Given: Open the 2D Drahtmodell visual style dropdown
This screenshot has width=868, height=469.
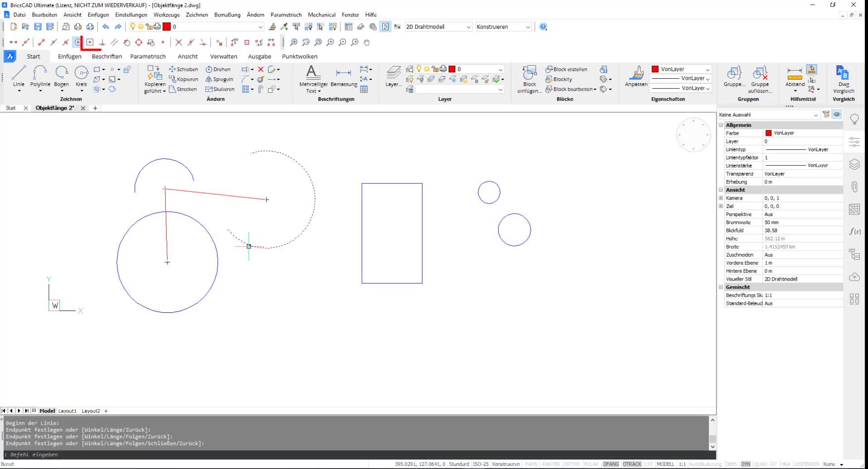Looking at the screenshot, I should point(438,27).
